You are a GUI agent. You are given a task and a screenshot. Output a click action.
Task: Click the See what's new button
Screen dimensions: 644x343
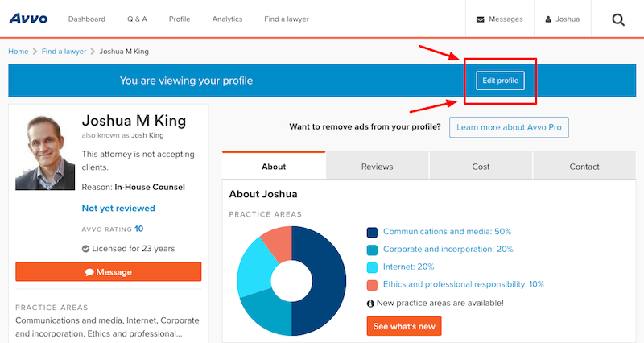tap(404, 326)
